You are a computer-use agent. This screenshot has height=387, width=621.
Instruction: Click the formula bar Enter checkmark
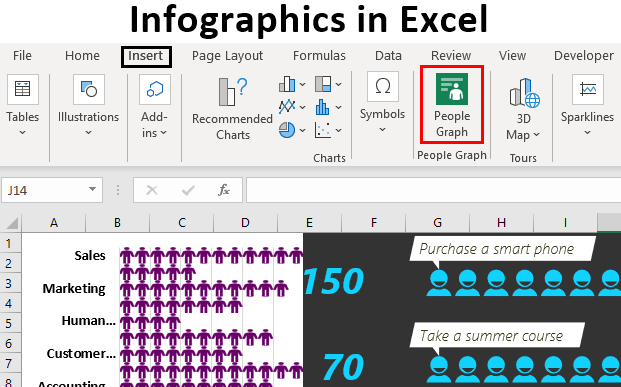[188, 191]
